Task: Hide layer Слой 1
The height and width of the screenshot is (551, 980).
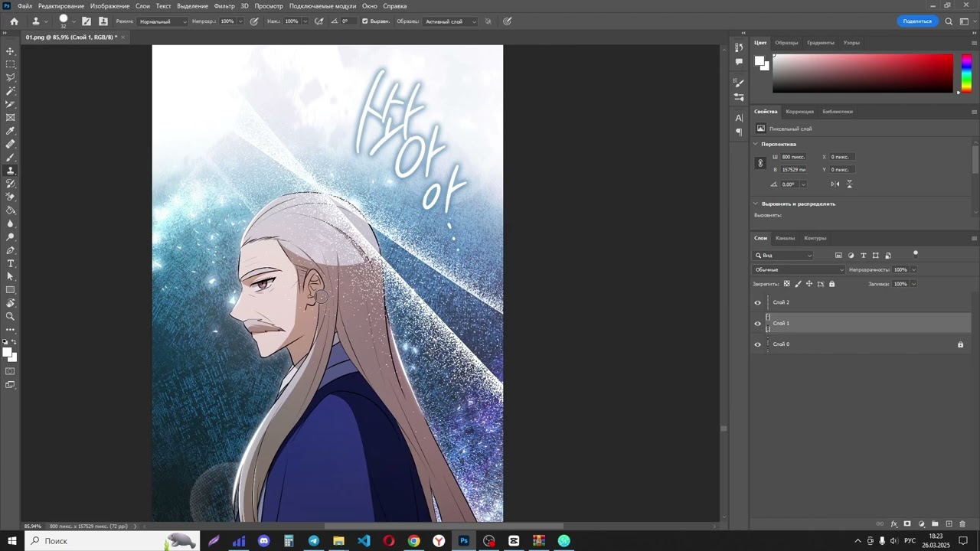Action: pyautogui.click(x=758, y=324)
